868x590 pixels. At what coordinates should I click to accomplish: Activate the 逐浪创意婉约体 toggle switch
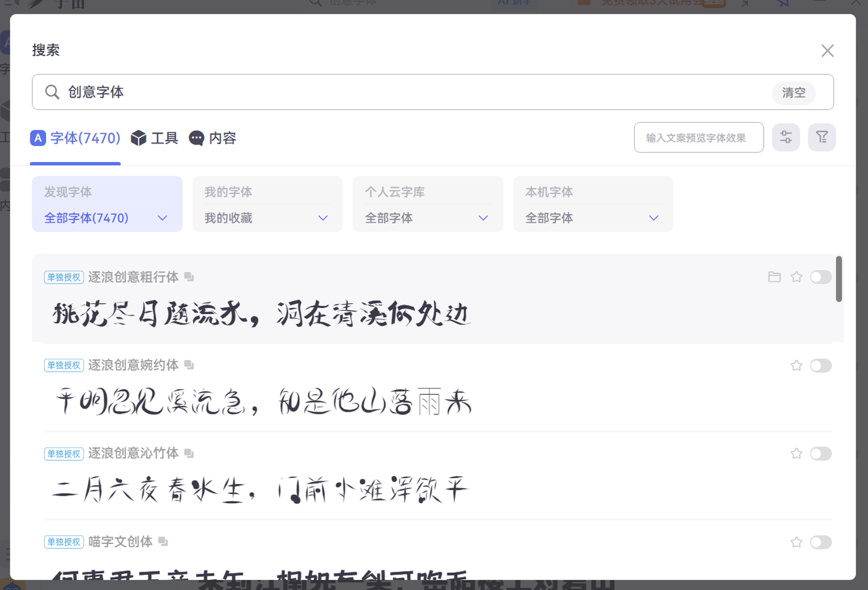coord(821,366)
